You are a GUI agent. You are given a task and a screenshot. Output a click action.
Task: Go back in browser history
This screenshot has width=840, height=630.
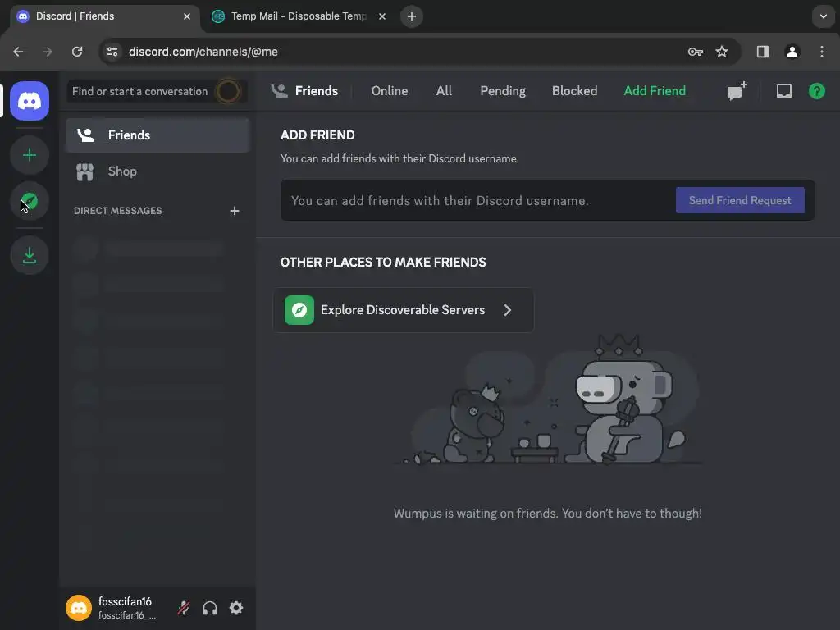18,52
